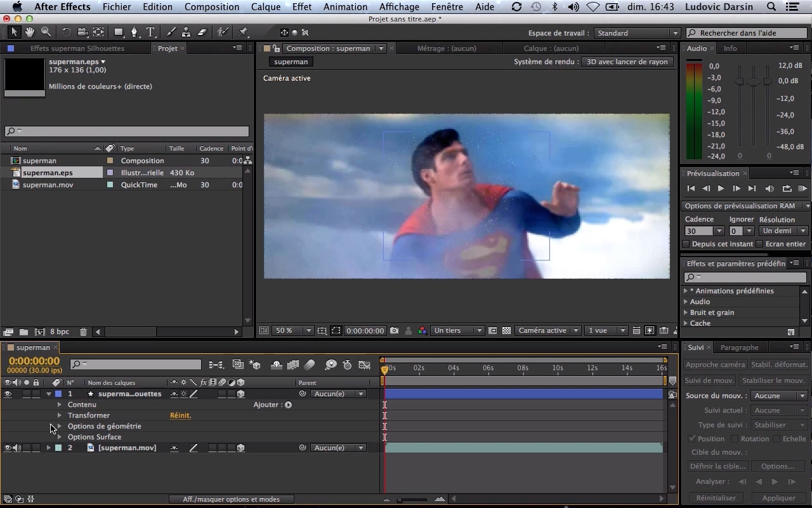Select the Unified Camera tool
Screen dimensions: 812x508
coord(82,32)
